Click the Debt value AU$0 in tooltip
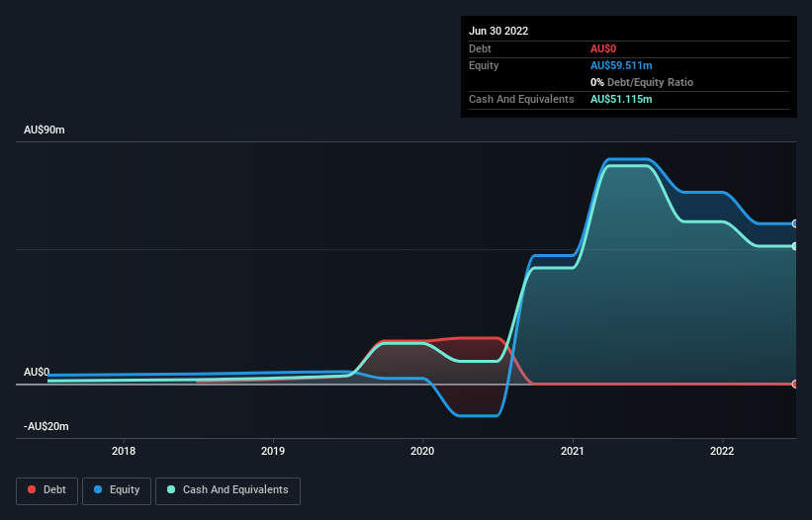 [x=603, y=48]
